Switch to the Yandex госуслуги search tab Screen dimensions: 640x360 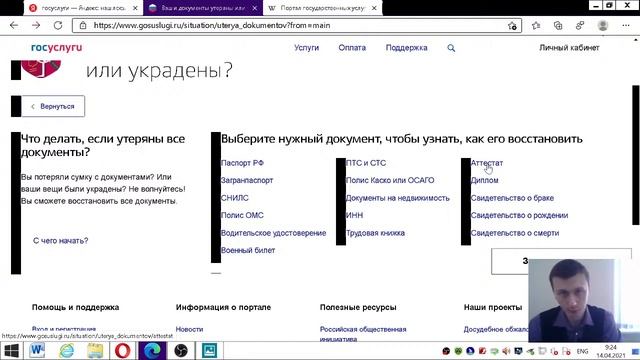(x=83, y=8)
